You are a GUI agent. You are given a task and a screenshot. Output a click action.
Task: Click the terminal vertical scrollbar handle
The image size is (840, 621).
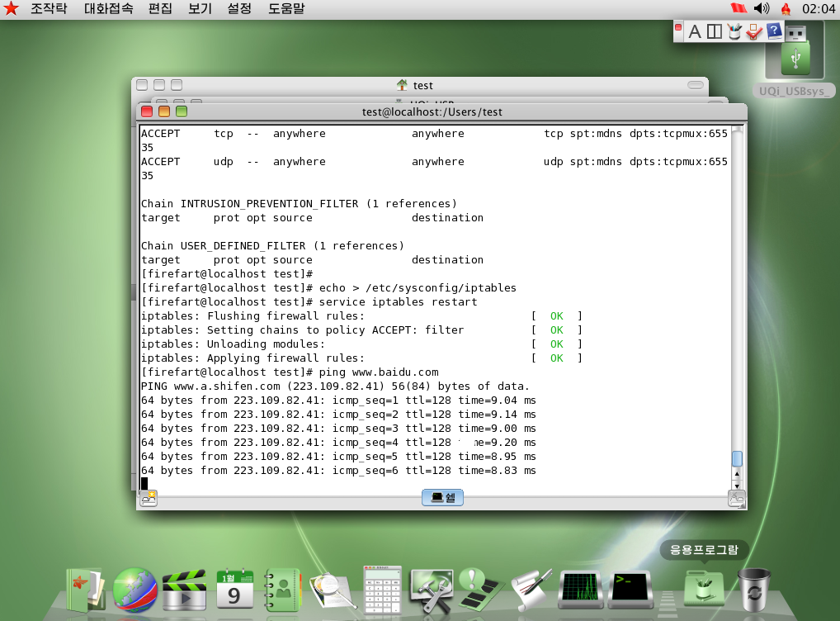coord(737,459)
